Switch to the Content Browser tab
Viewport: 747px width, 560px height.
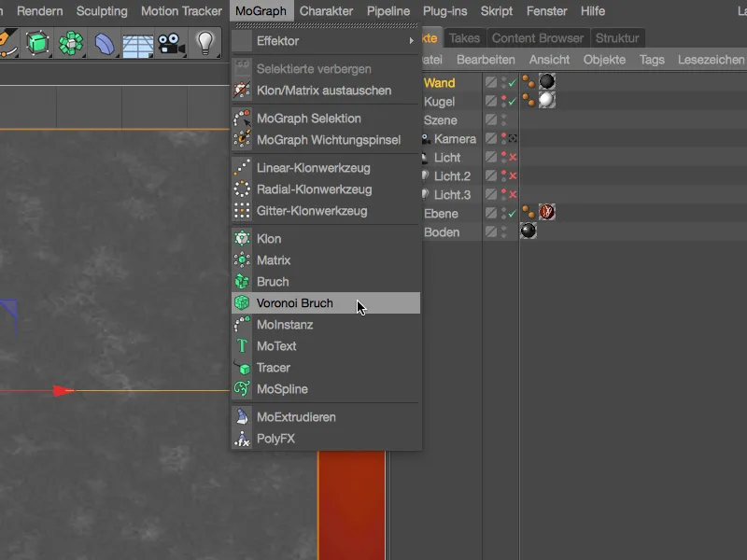click(x=538, y=38)
